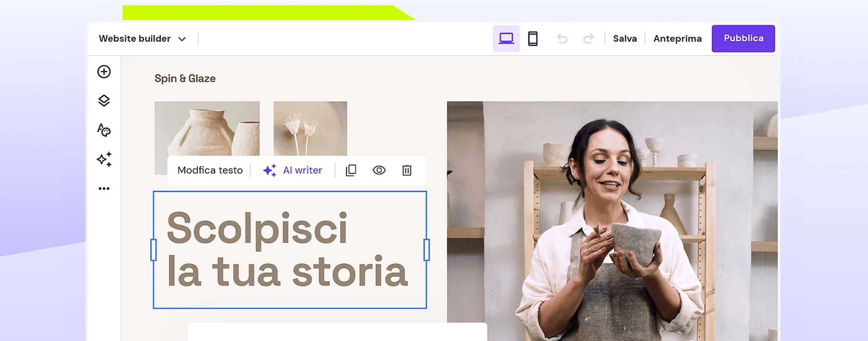Click the Salva button
868x341 pixels.
(625, 39)
